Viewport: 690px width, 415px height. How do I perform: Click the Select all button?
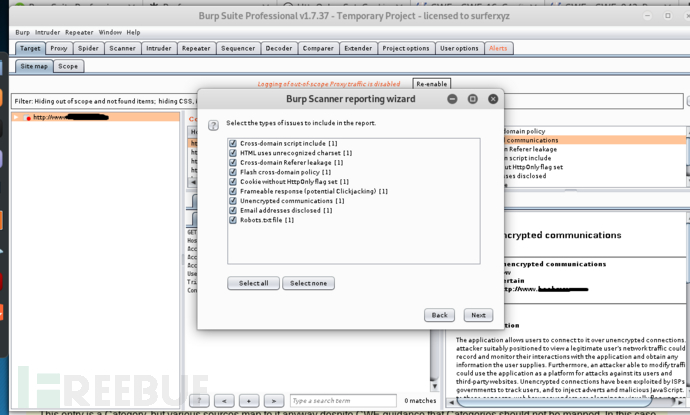(253, 283)
